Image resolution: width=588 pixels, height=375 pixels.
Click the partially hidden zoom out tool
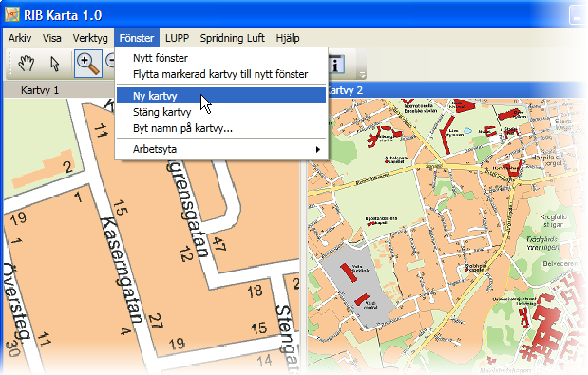pos(109,61)
